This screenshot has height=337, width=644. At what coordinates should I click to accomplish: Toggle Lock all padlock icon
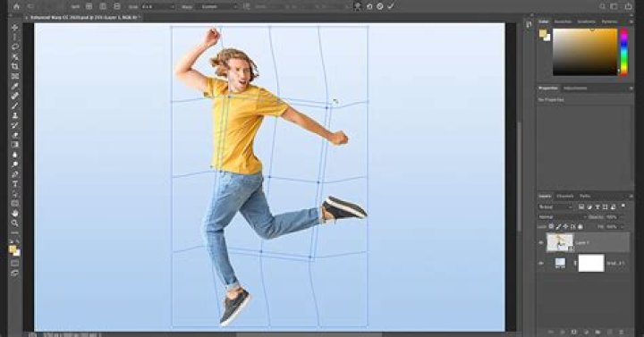pyautogui.click(x=580, y=226)
